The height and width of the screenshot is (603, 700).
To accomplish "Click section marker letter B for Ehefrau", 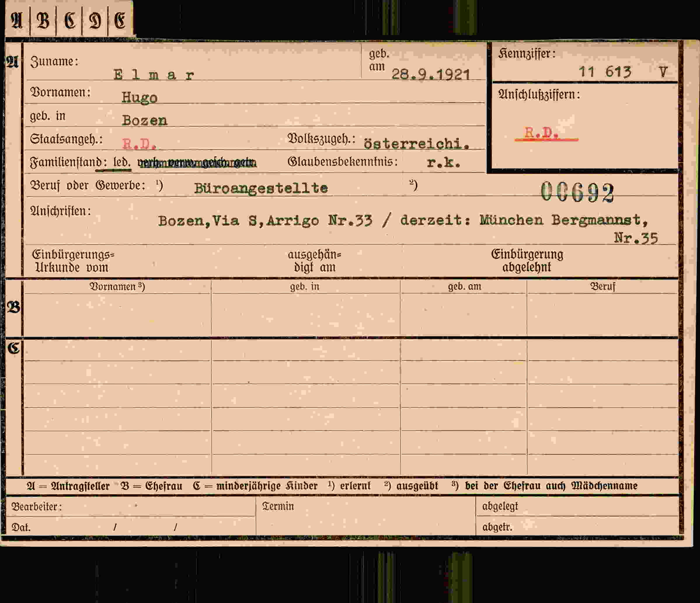I will click(13, 307).
